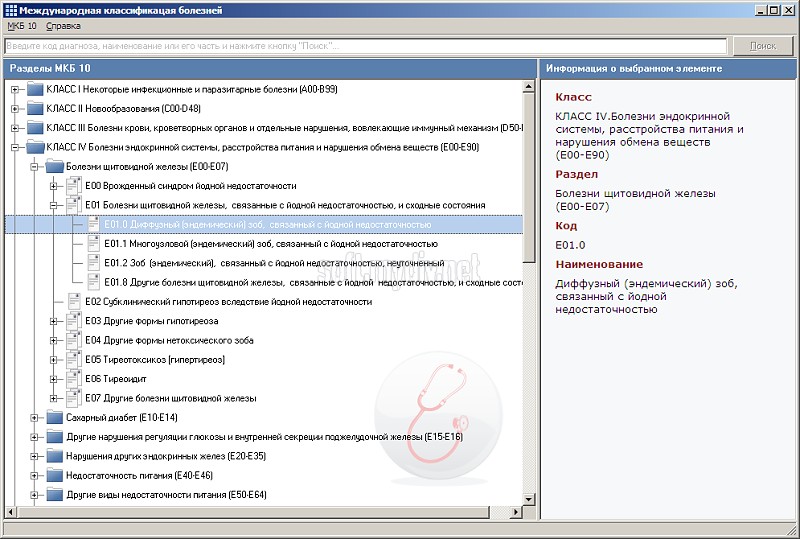Expand Нарушения других эндокринных желез node

point(34,456)
